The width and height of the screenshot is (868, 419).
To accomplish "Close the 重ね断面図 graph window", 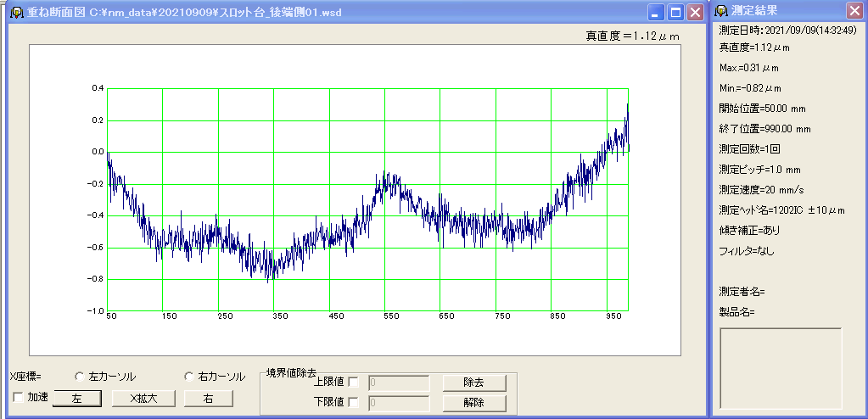I will tap(695, 12).
